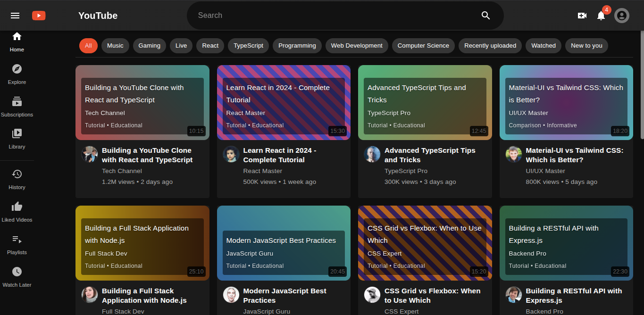
Task: Open the create video camera icon
Action: coord(582,16)
